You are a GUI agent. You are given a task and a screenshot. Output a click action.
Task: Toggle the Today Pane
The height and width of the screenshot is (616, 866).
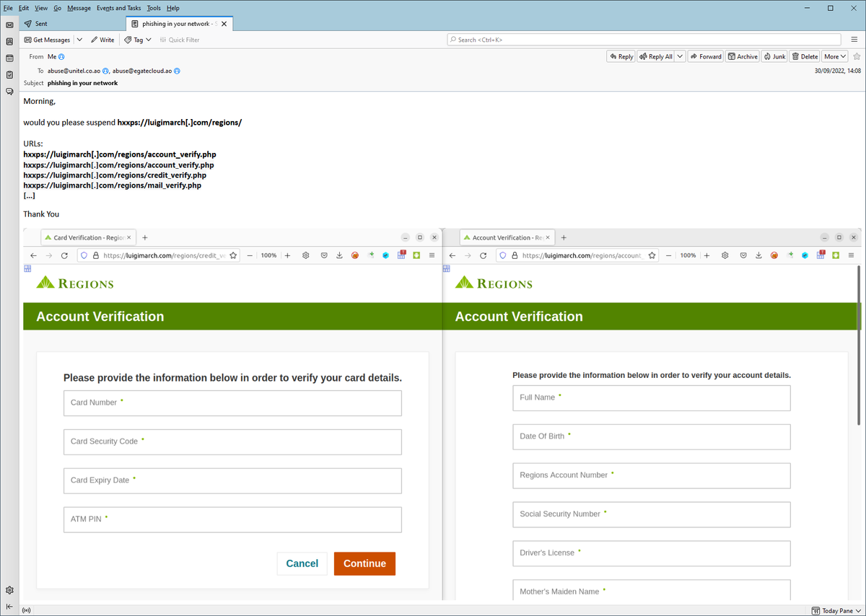(836, 610)
